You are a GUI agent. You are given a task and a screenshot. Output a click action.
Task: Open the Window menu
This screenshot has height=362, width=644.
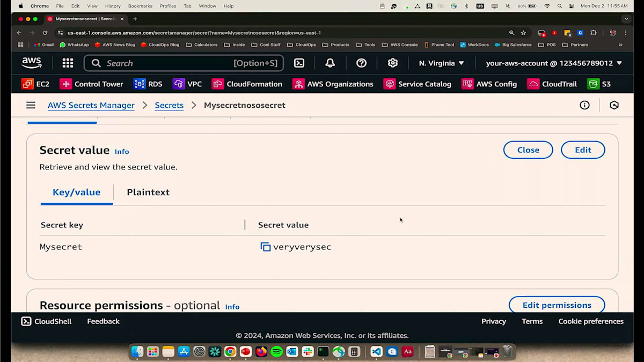[207, 6]
